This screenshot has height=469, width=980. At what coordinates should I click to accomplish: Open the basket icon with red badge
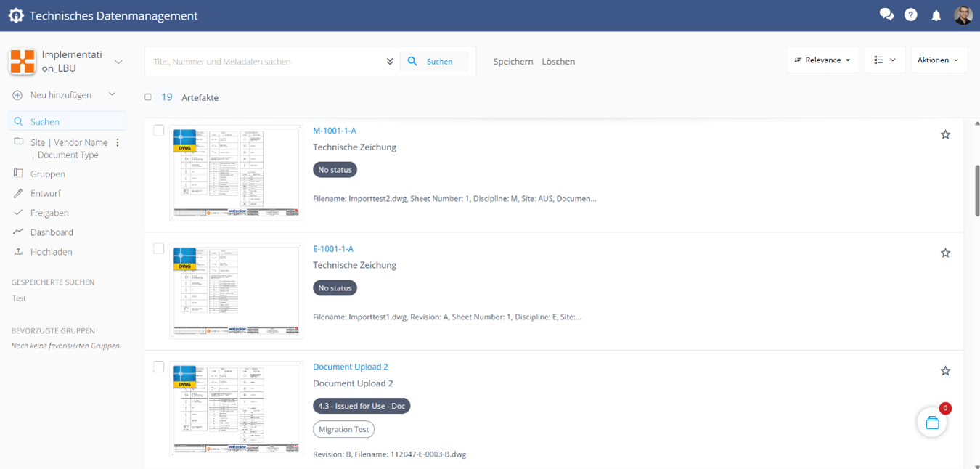click(932, 423)
